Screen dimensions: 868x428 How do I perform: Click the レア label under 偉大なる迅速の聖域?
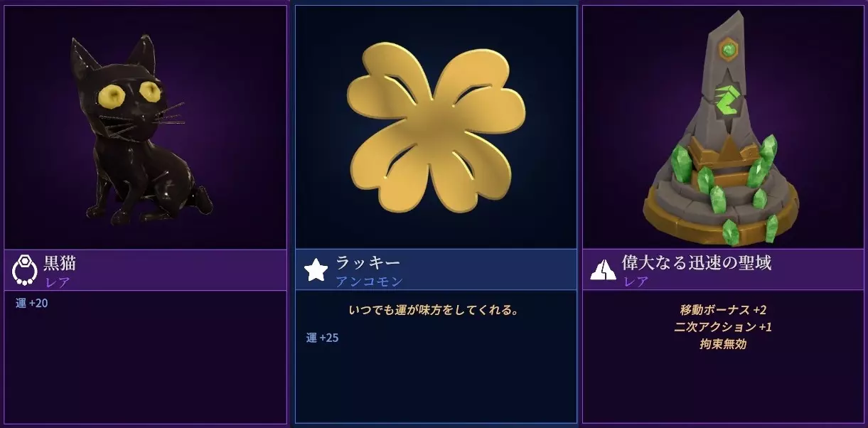[x=636, y=282]
